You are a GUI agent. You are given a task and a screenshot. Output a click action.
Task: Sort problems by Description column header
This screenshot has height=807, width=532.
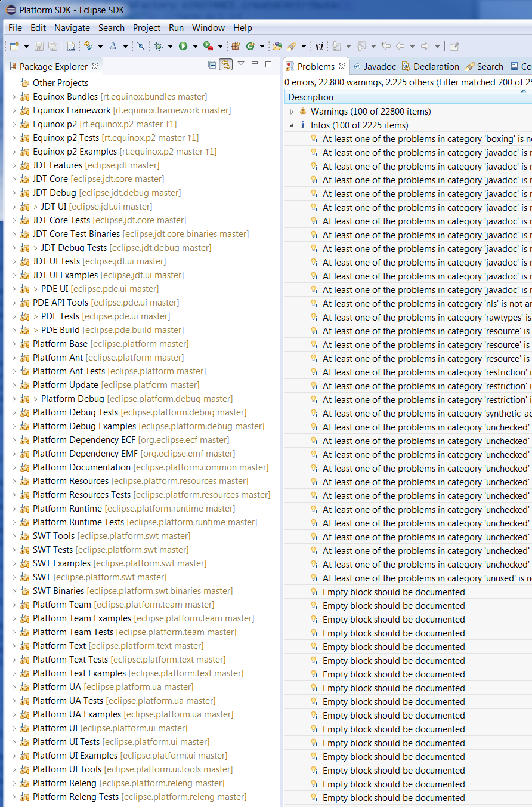click(x=408, y=97)
